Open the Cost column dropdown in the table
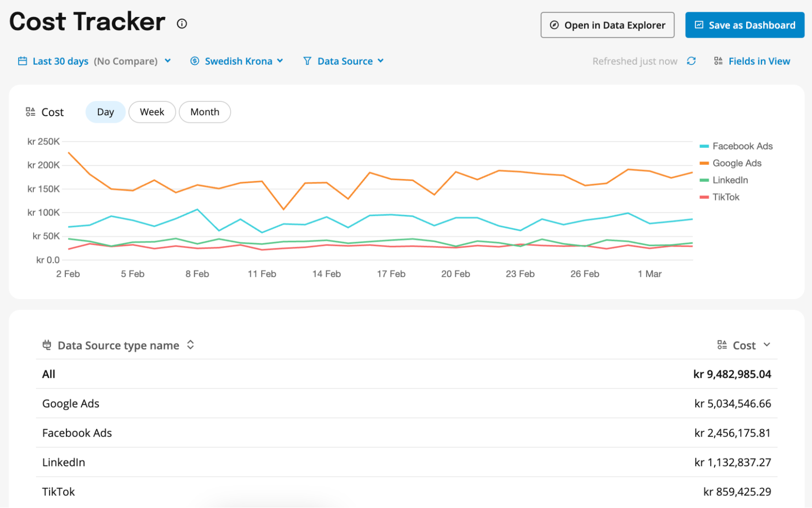The image size is (812, 508). pyautogui.click(x=767, y=345)
